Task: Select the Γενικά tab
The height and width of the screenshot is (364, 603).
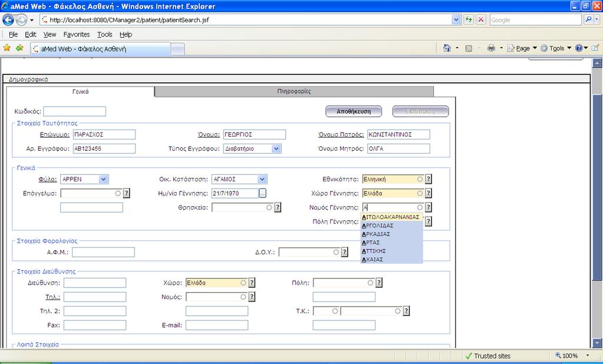Action: tap(81, 92)
